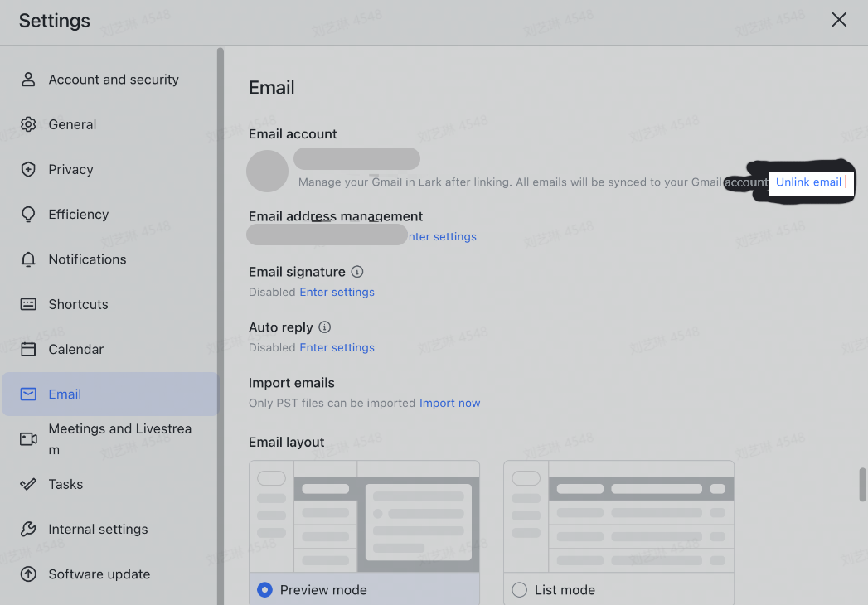Select the List mode radio button
The height and width of the screenshot is (605, 868).
(x=520, y=590)
